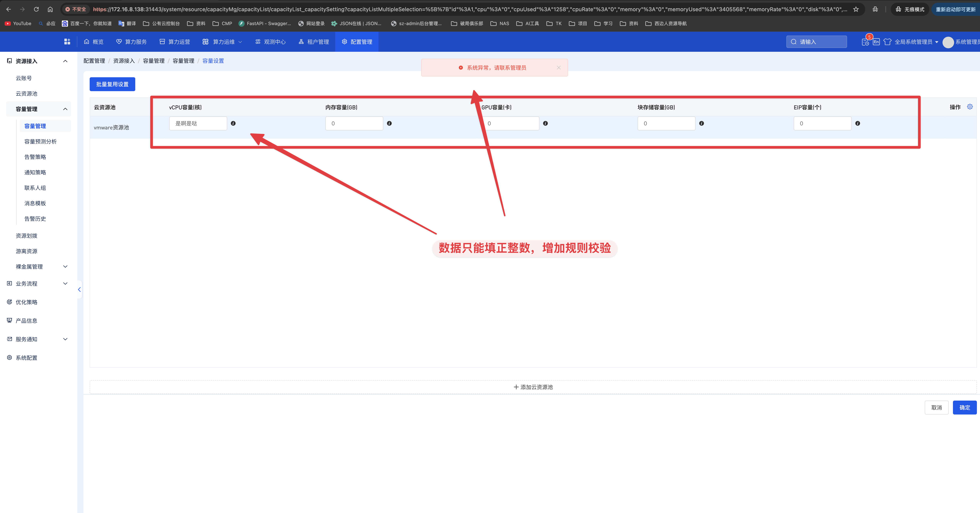The image size is (980, 513).
Task: Click the apps grid icon in top bar
Action: pos(67,42)
